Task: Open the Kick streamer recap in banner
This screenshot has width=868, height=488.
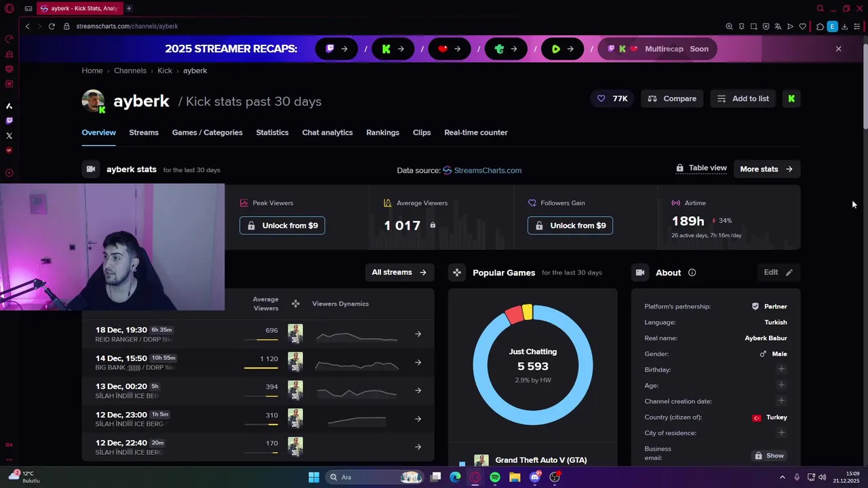Action: [x=393, y=49]
